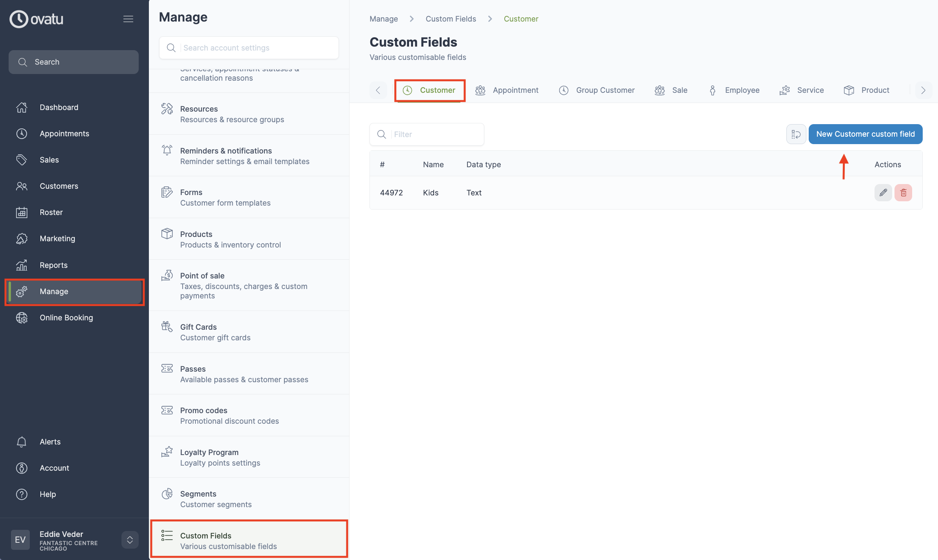Open the reorder icon beside New Customer custom field

pyautogui.click(x=796, y=134)
